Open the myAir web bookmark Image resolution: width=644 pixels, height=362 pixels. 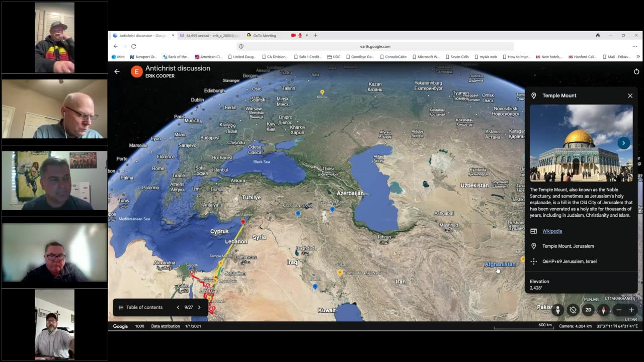point(485,57)
